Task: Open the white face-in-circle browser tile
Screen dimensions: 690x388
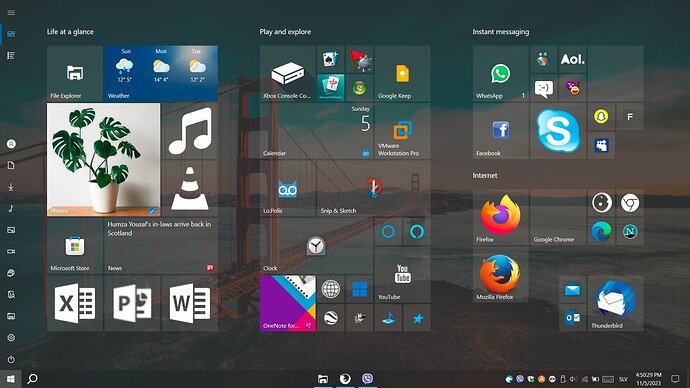Action: tap(601, 203)
